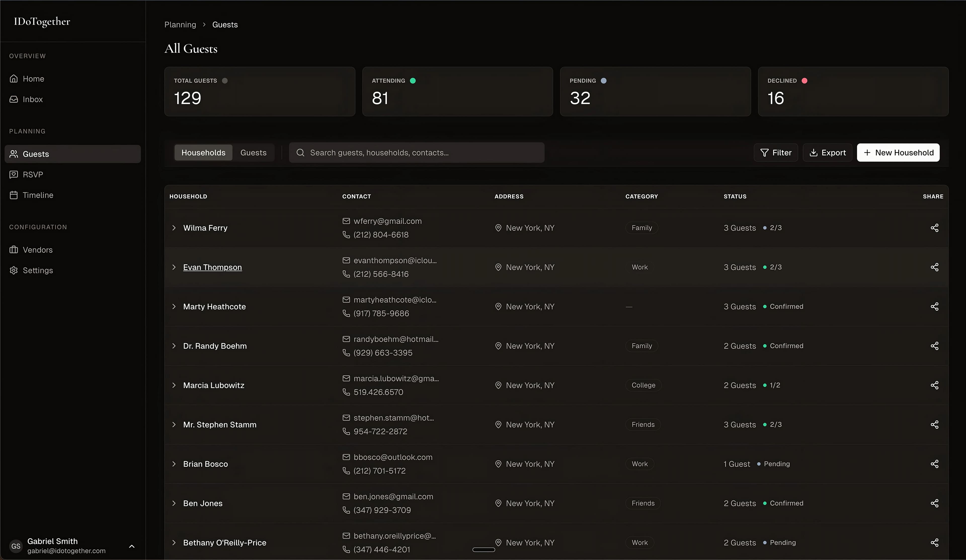Create a New Household

pyautogui.click(x=898, y=153)
